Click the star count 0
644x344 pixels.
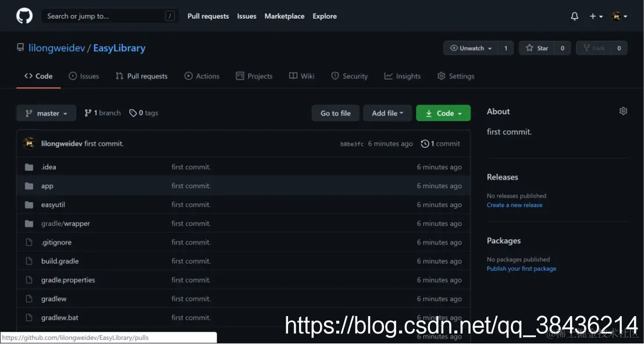(563, 48)
